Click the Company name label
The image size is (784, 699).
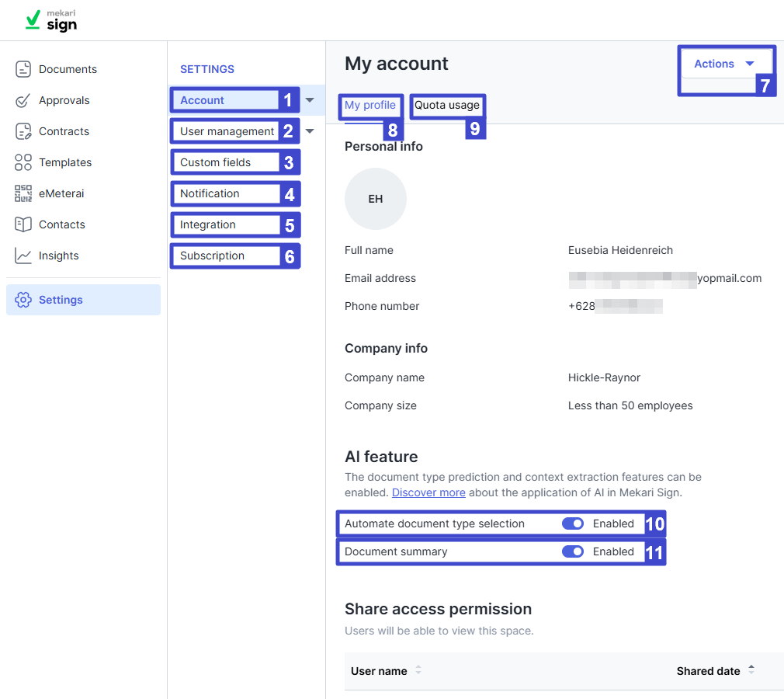click(x=384, y=377)
